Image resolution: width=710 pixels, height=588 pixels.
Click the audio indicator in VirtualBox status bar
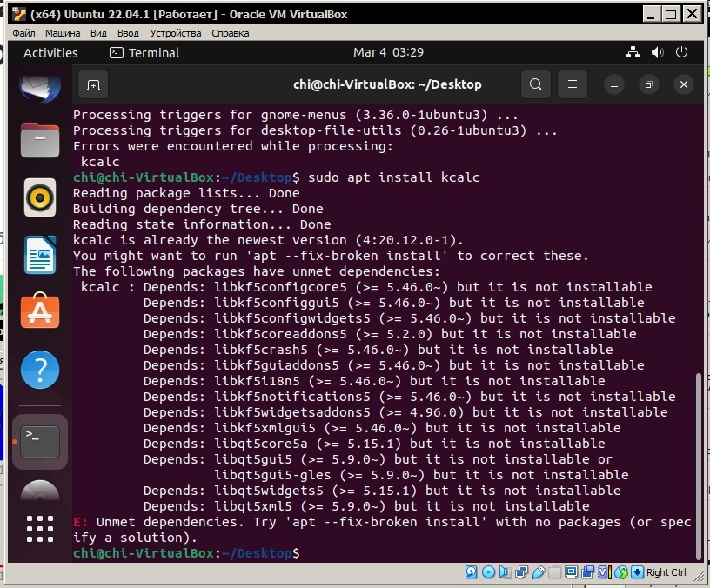[x=505, y=572]
